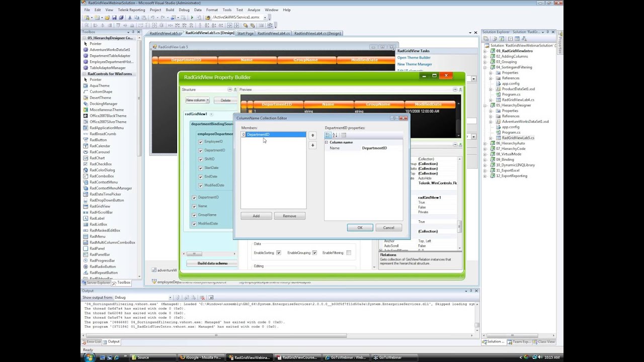644x362 pixels.
Task: Click Start Debugging green play icon
Action: point(192,18)
